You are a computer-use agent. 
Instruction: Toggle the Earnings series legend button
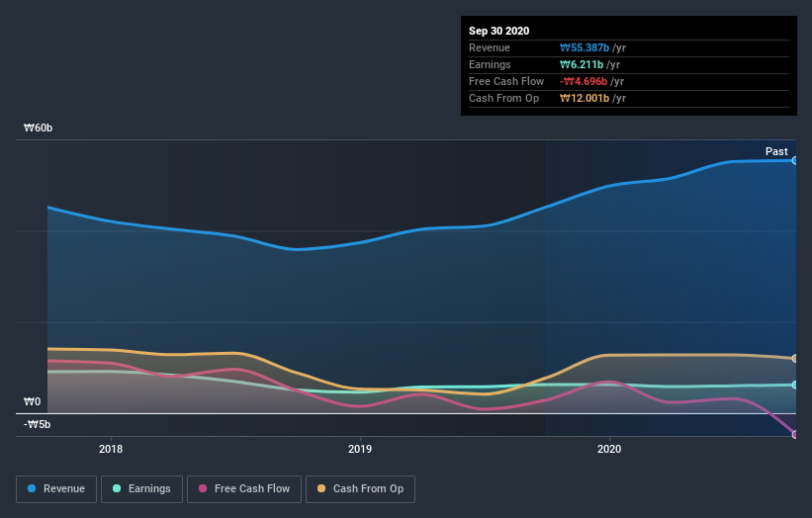141,489
